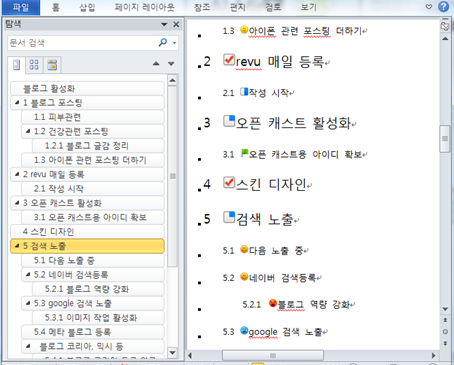The image size is (454, 365).
Task: Go to heading 3.1 오픈 캐스트용 아이디 확보
Action: (x=93, y=217)
